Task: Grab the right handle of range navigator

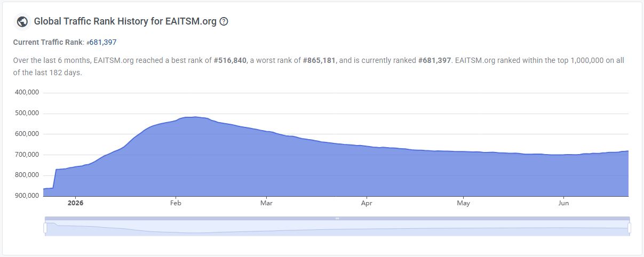Action: 630,228
